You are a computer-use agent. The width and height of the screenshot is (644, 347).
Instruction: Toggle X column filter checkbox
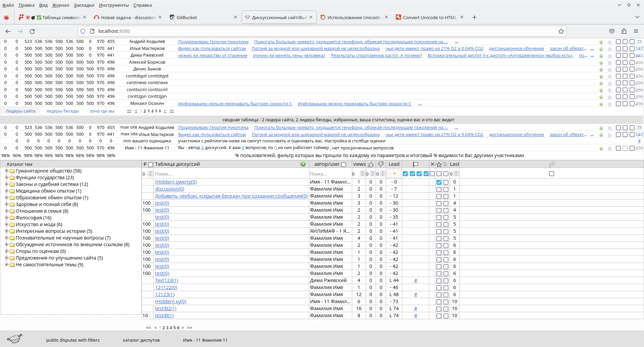point(432,174)
